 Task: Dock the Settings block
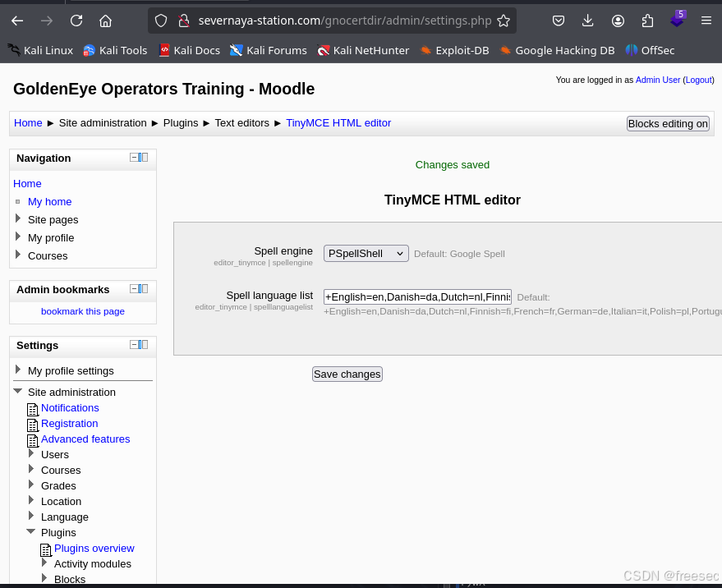point(143,344)
